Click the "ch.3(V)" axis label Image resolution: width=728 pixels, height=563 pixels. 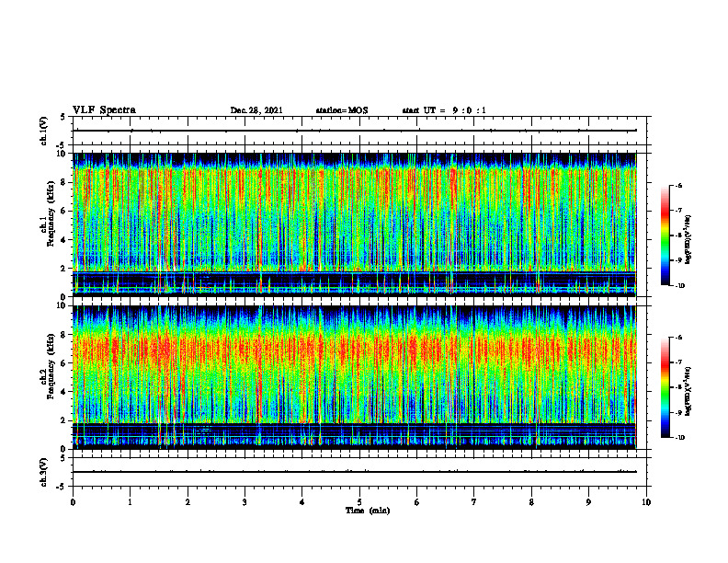coord(44,472)
